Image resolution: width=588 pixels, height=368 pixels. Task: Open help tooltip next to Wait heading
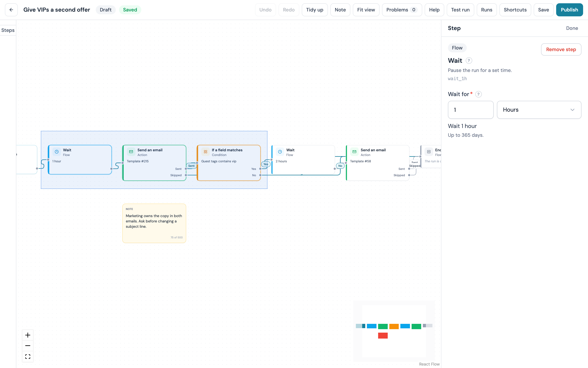pos(469,61)
